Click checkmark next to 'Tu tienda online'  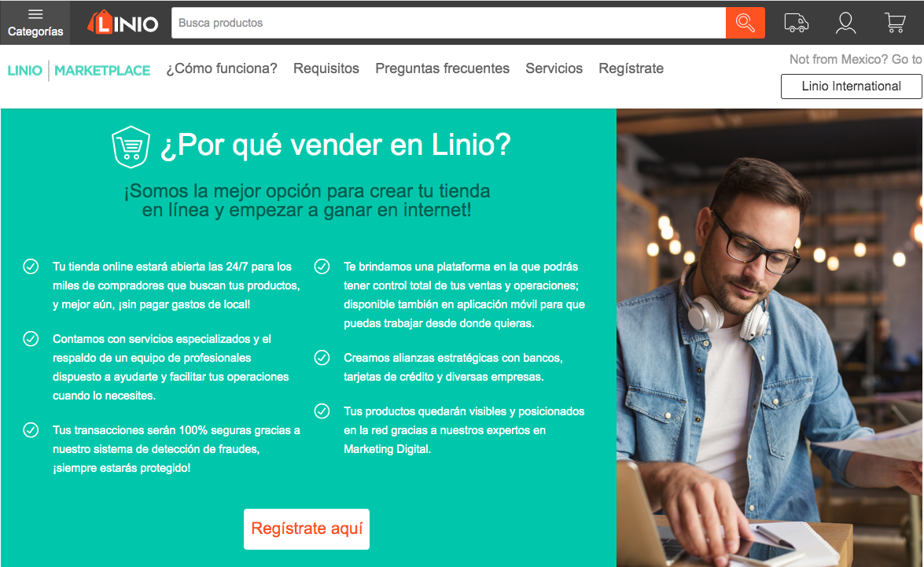(x=31, y=267)
